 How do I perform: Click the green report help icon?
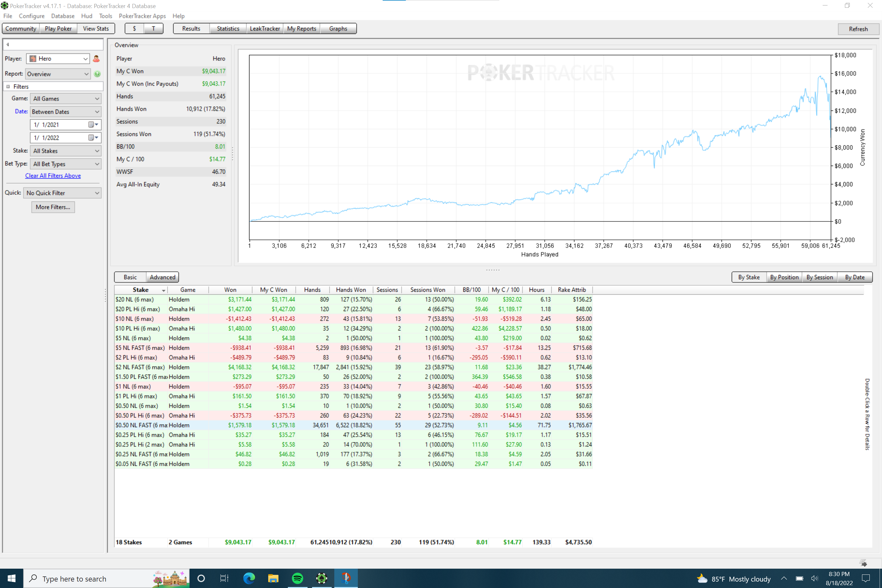[x=97, y=74]
